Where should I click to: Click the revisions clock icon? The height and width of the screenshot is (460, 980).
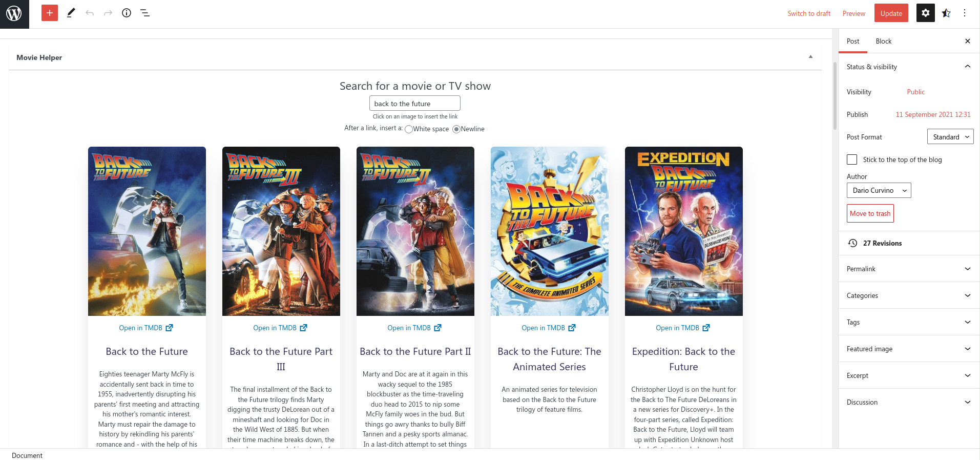[852, 243]
